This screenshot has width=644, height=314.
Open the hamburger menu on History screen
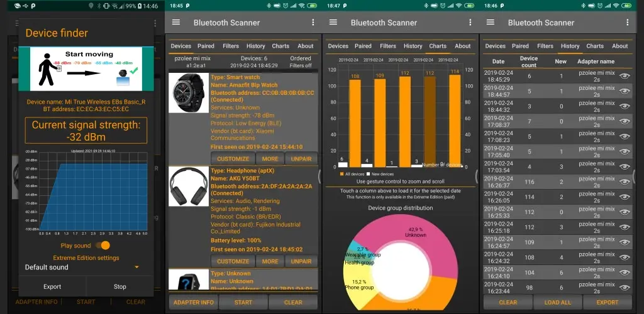coord(490,22)
